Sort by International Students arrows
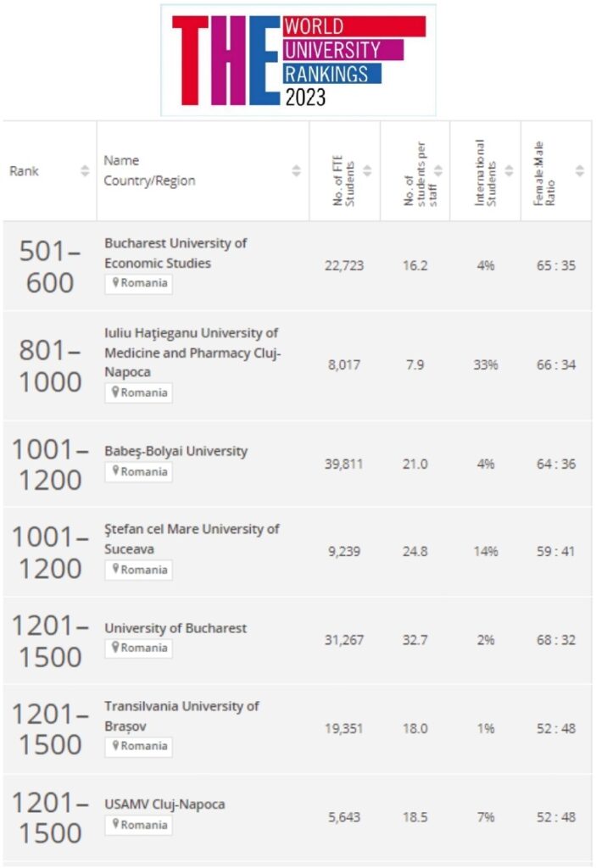The height and width of the screenshot is (868, 596). (x=509, y=171)
